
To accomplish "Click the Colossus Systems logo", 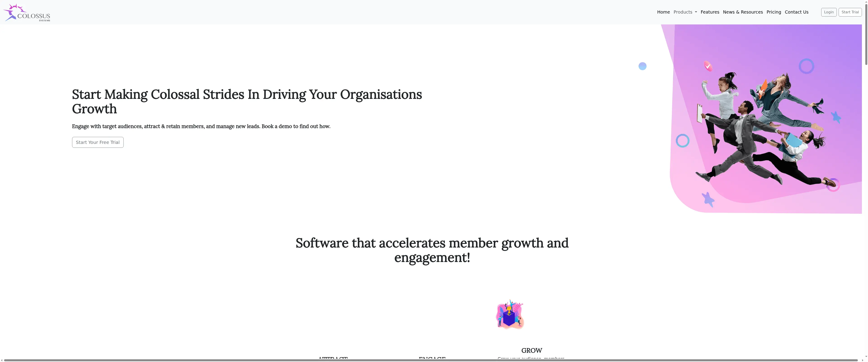I will (27, 12).
